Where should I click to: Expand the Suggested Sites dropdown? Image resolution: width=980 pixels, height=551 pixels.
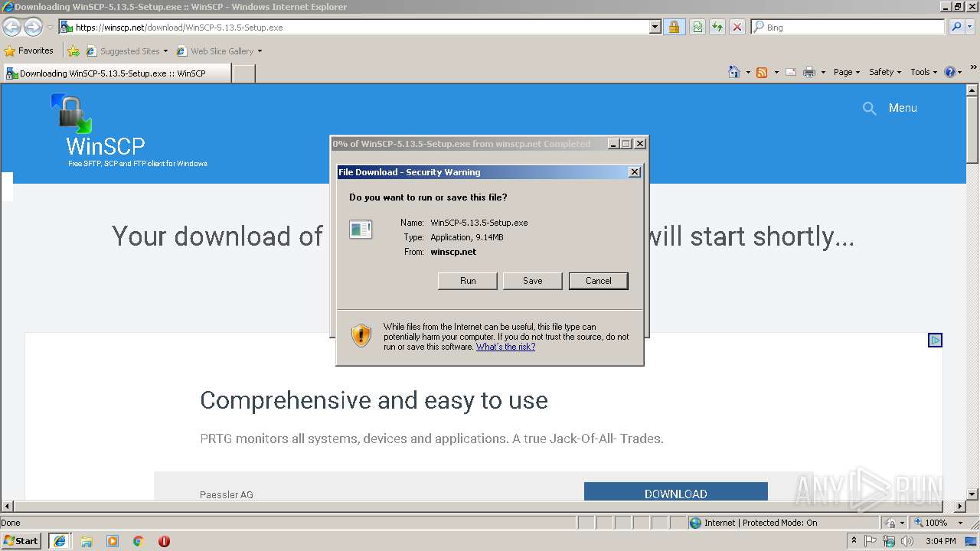165,51
